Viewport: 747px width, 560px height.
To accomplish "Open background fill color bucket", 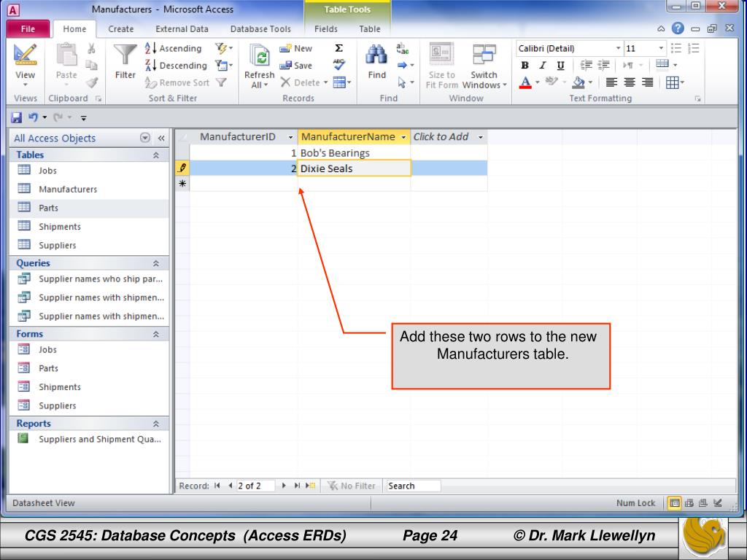I will pyautogui.click(x=578, y=82).
